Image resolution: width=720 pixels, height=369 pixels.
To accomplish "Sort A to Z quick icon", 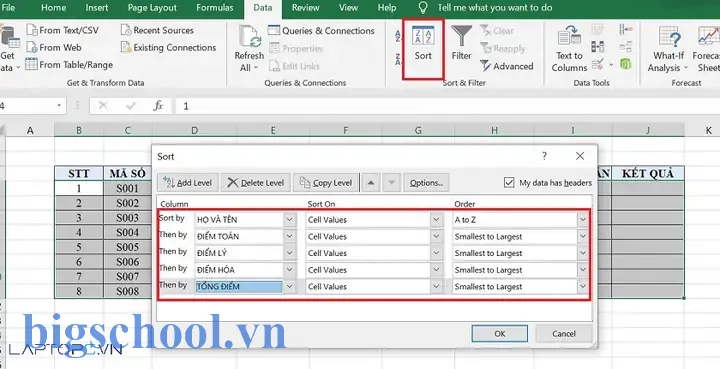I will point(398,36).
